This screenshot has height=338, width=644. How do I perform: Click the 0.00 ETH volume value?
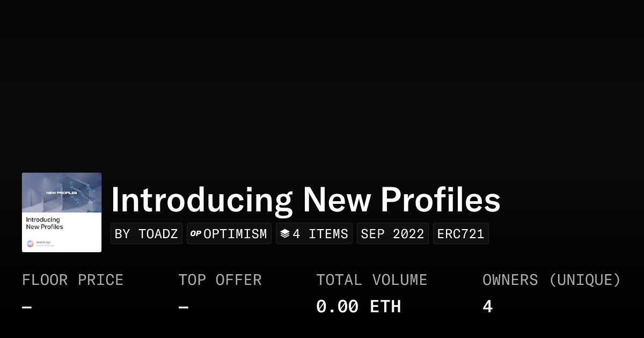[358, 307]
